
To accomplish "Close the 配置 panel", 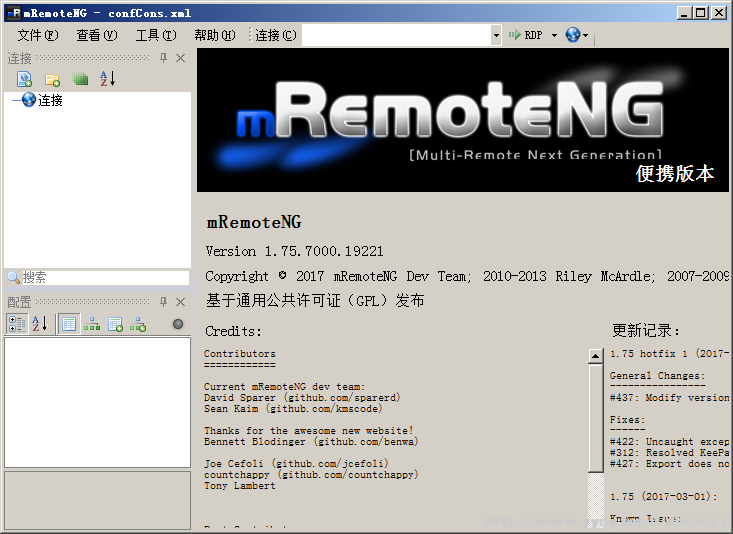I will [x=180, y=302].
